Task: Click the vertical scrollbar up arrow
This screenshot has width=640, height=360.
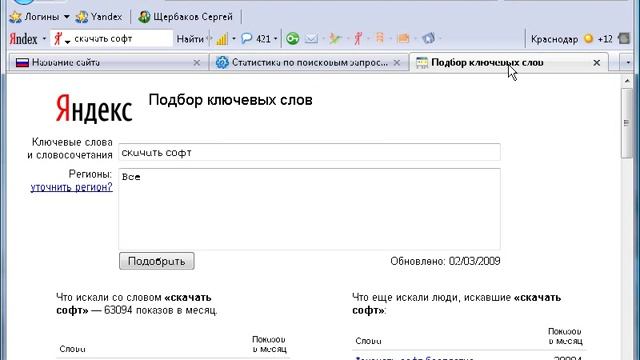Action: click(x=627, y=81)
